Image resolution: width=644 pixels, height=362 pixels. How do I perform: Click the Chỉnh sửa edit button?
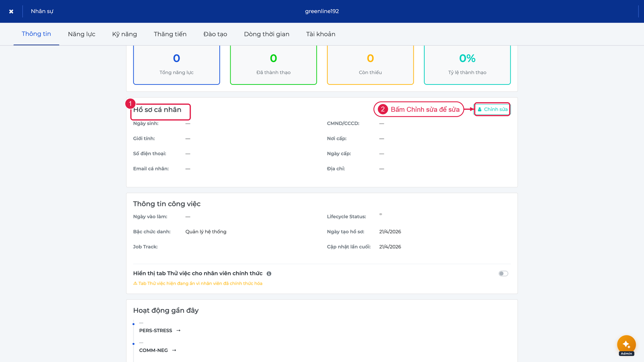[x=492, y=109]
